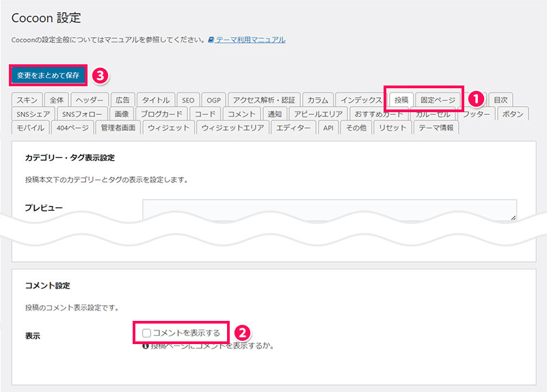Switch to the カルーセル tab
The height and width of the screenshot is (392, 547).
tap(433, 114)
